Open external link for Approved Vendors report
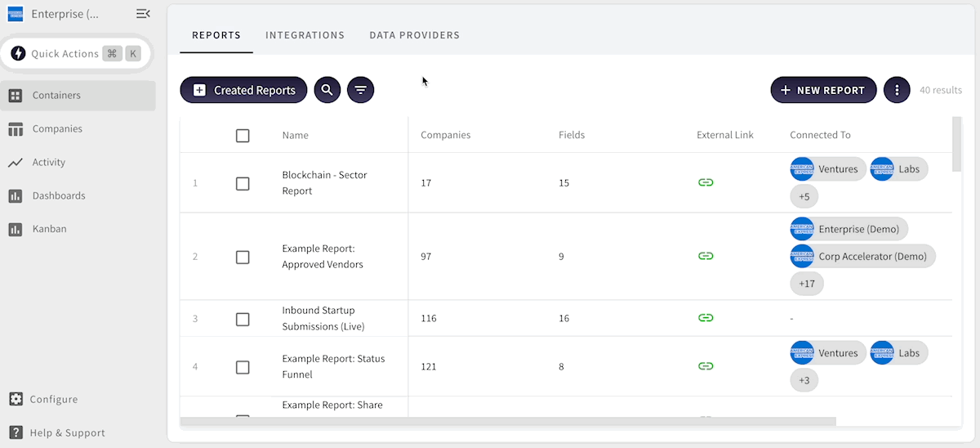This screenshot has width=980, height=448. 706,256
